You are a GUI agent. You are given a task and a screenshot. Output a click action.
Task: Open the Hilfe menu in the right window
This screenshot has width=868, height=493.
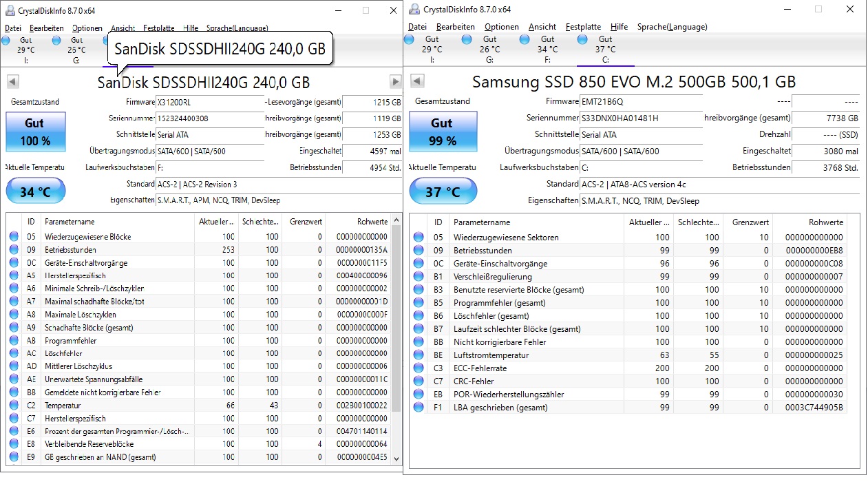point(619,27)
